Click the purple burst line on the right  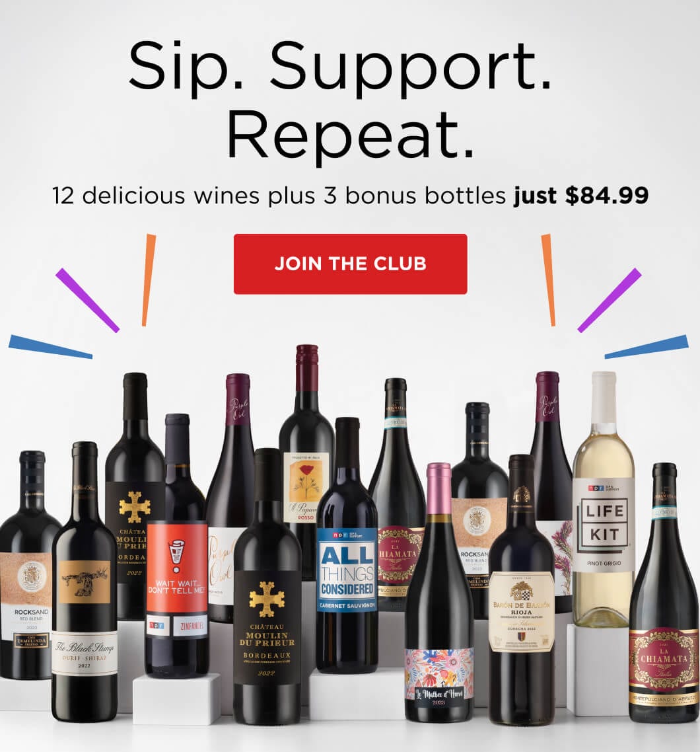pos(610,300)
